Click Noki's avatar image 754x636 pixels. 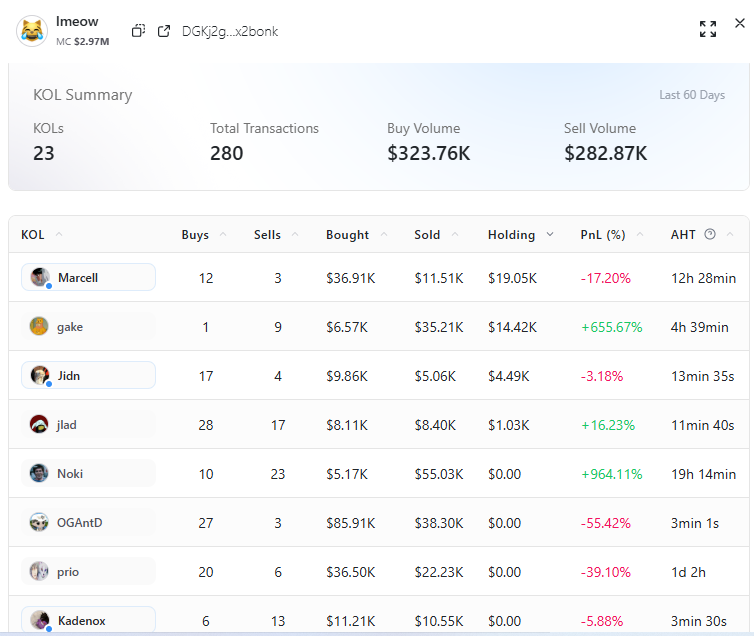[x=39, y=474]
